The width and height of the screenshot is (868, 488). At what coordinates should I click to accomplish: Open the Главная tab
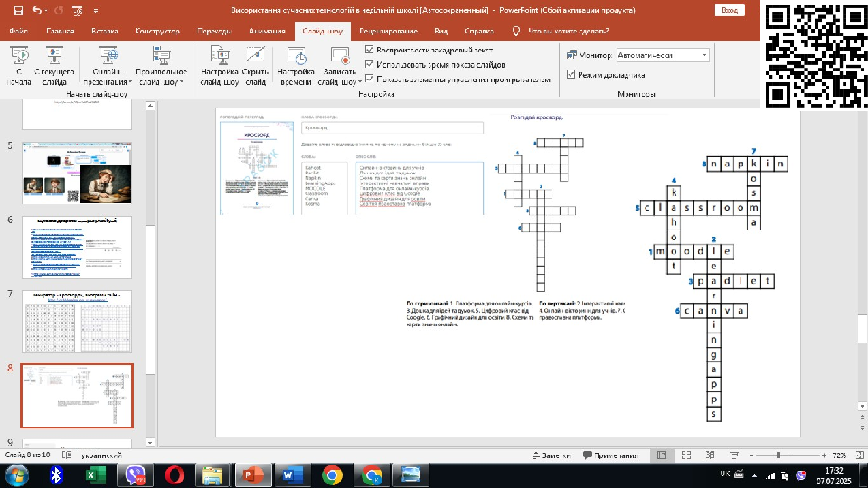[x=61, y=31]
